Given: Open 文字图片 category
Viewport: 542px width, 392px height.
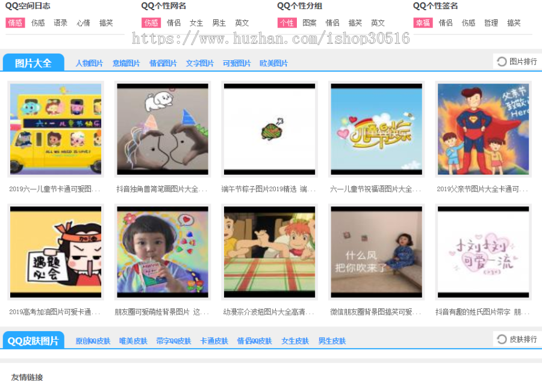Looking at the screenshot, I should [x=200, y=64].
